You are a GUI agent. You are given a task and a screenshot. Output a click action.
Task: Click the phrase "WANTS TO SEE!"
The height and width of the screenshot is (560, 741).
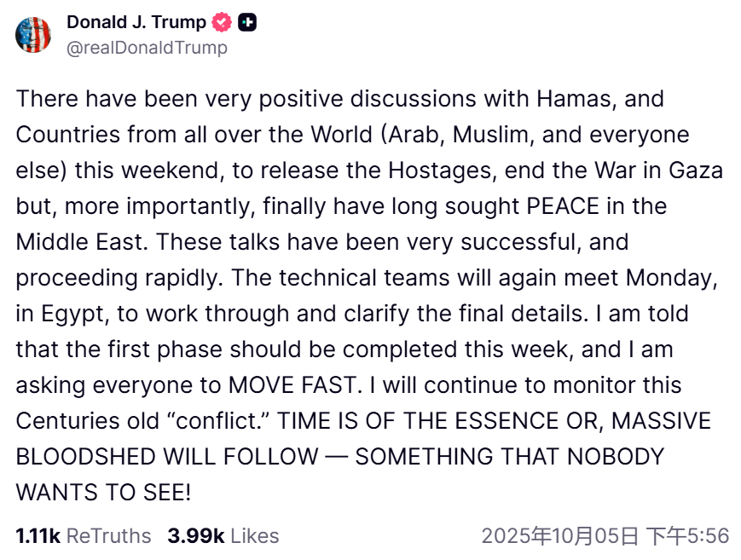click(x=103, y=493)
